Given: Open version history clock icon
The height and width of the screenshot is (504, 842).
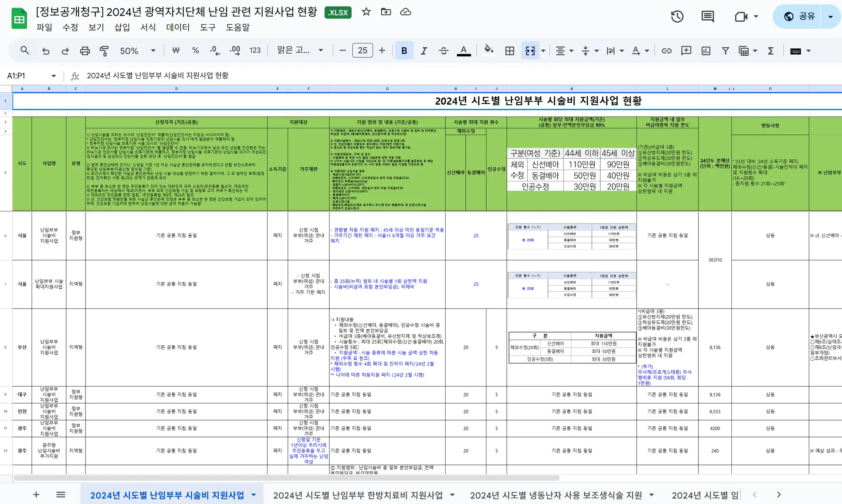Looking at the screenshot, I should tap(677, 16).
